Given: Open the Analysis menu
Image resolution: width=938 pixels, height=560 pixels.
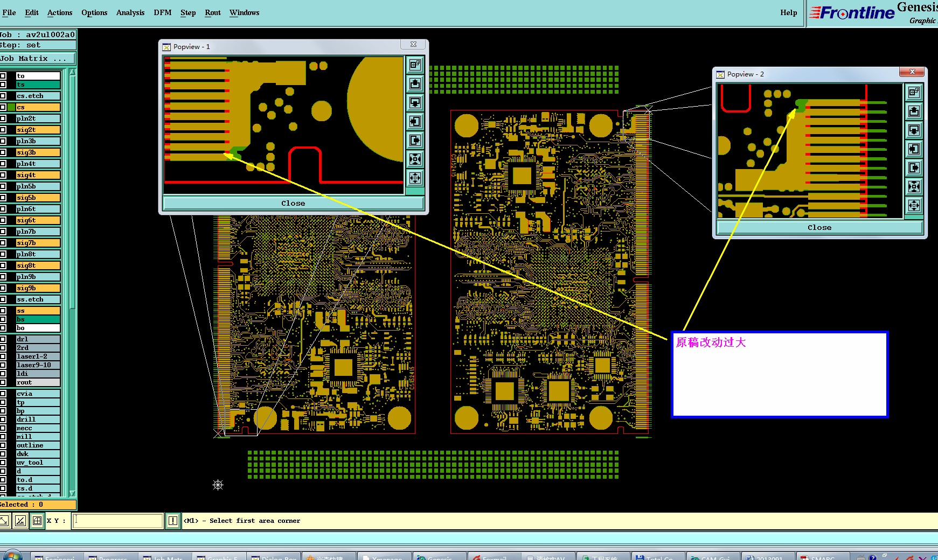Looking at the screenshot, I should tap(130, 12).
